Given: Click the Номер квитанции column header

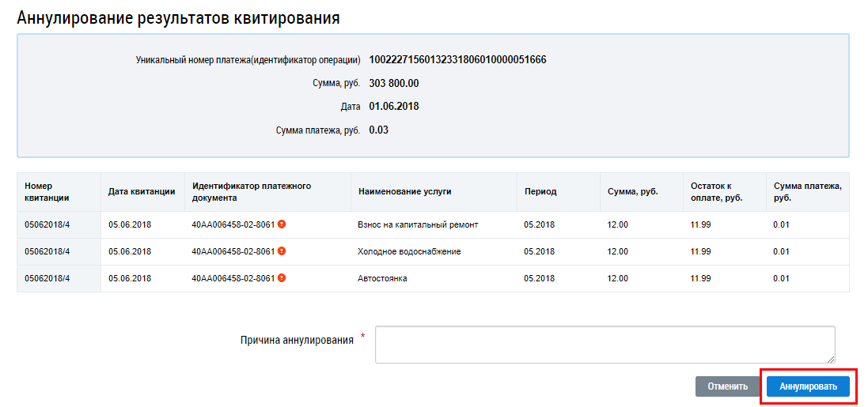Looking at the screenshot, I should 47,191.
